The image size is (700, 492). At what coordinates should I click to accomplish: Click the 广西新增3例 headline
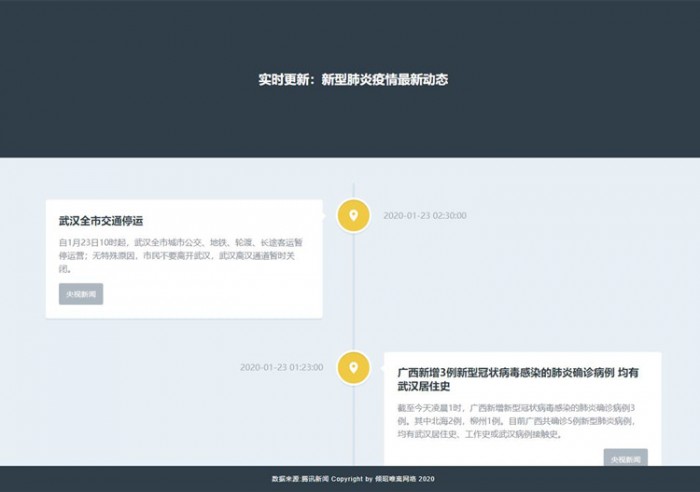(x=517, y=379)
